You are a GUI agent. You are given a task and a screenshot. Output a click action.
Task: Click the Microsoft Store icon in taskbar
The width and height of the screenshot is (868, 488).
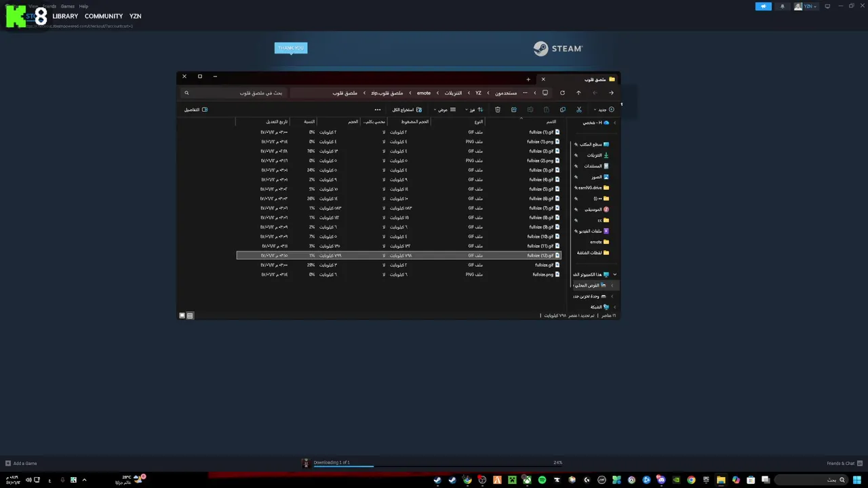point(751,480)
